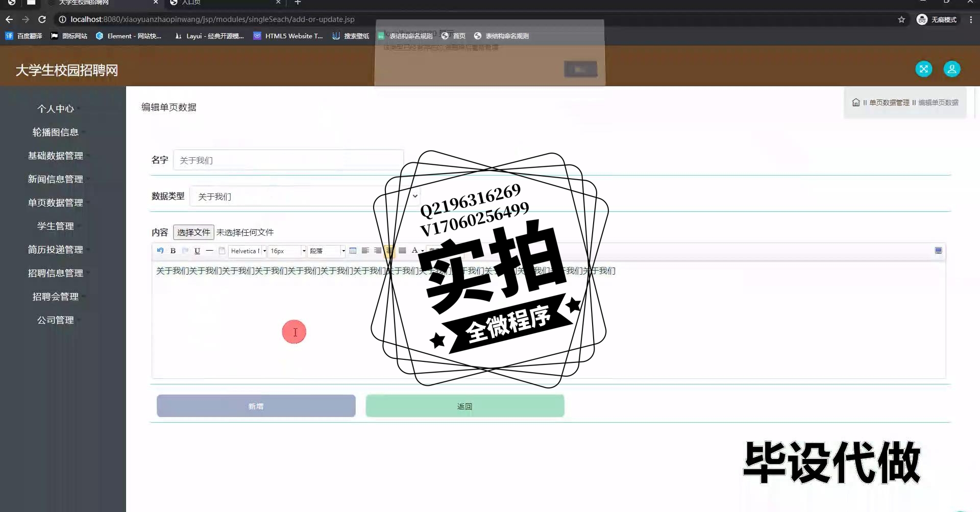Open 单页数据管理 in the sidebar
Viewport: 980px width, 512px height.
[56, 203]
